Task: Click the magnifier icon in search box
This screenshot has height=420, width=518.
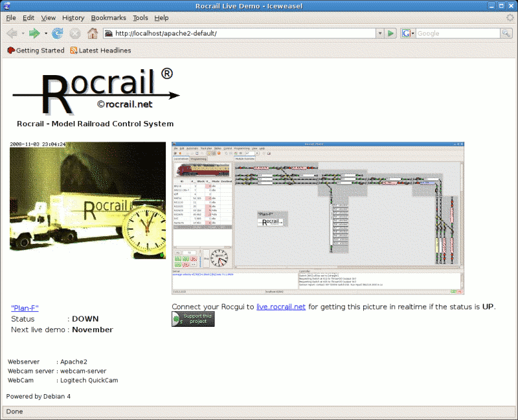Action: tap(507, 33)
